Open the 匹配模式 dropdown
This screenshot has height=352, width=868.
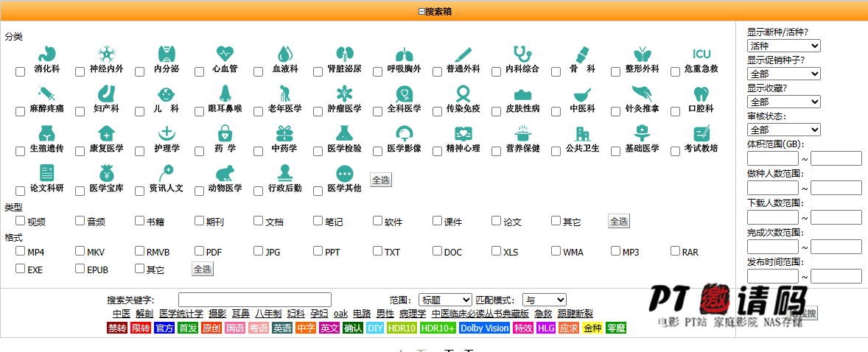click(544, 300)
